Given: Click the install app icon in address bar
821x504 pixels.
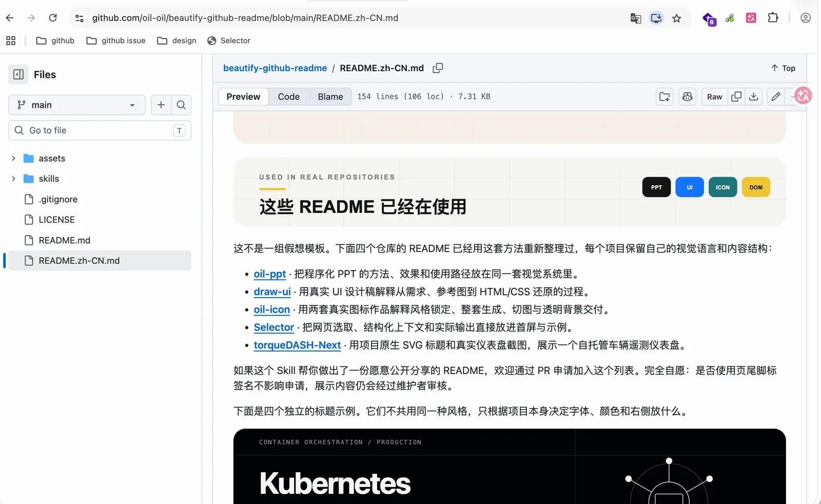Looking at the screenshot, I should [656, 18].
